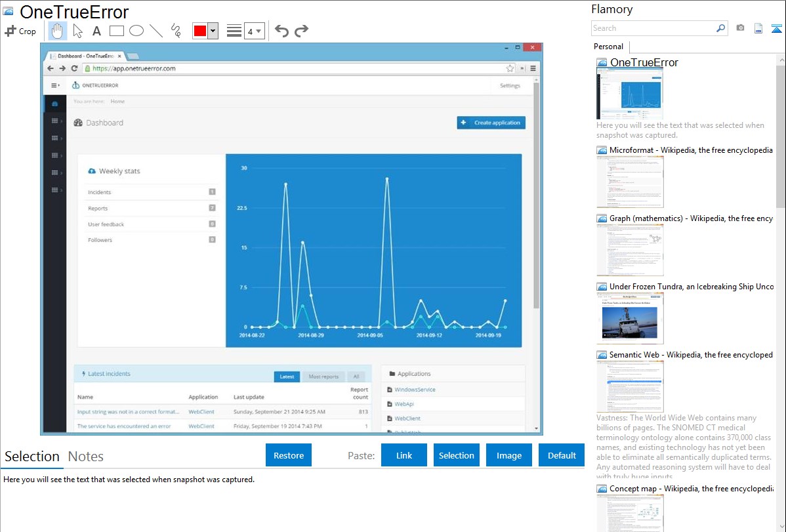
Task: Click Create application button in screenshot
Action: [x=491, y=123]
